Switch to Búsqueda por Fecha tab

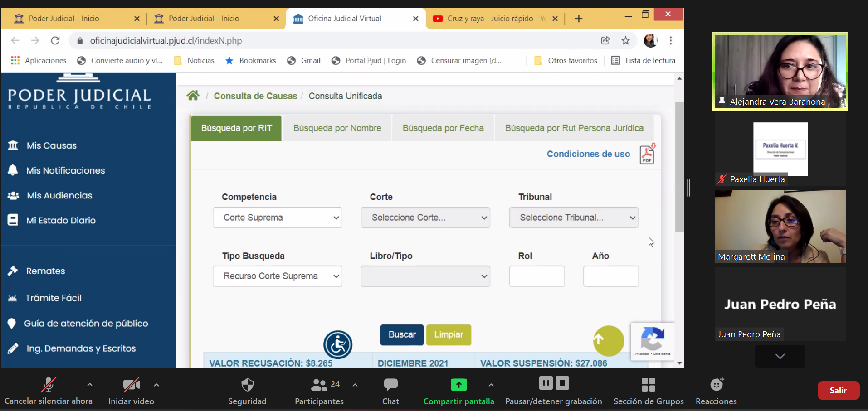[x=443, y=128]
